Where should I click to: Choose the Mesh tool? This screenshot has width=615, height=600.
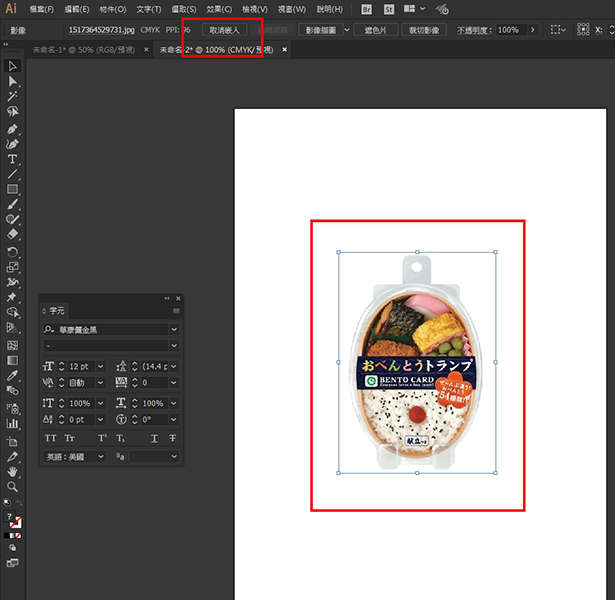pyautogui.click(x=13, y=345)
